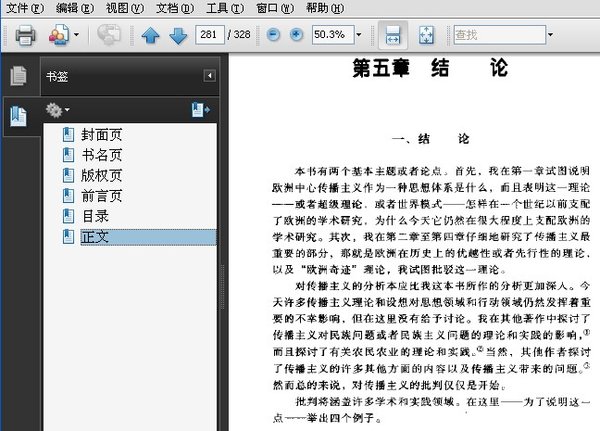The image size is (600, 431).
Task: Click the page number input field
Action: point(210,35)
